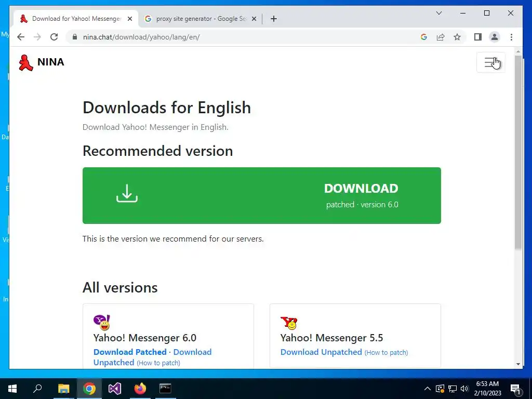Click the Yahoo! Messenger 5.5 red icon
Screen dimensions: 532x399
(289, 323)
